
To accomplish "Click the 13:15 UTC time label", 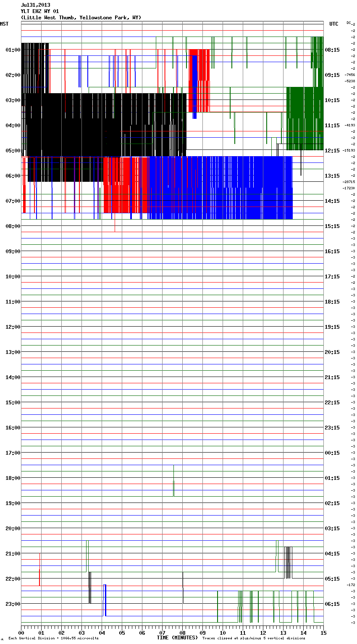I will coord(332,176).
